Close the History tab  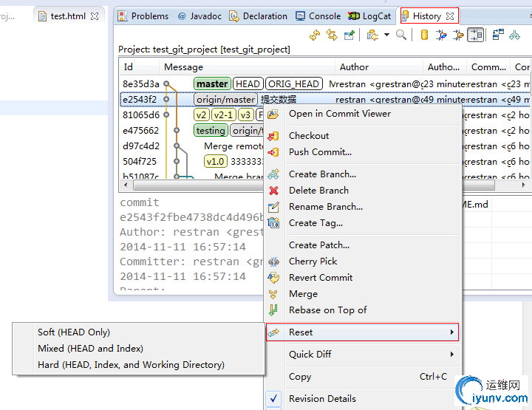[450, 16]
